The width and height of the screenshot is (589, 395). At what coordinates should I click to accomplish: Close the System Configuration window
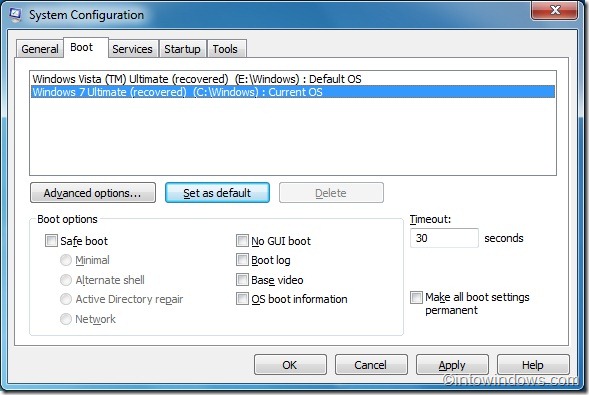coord(554,10)
